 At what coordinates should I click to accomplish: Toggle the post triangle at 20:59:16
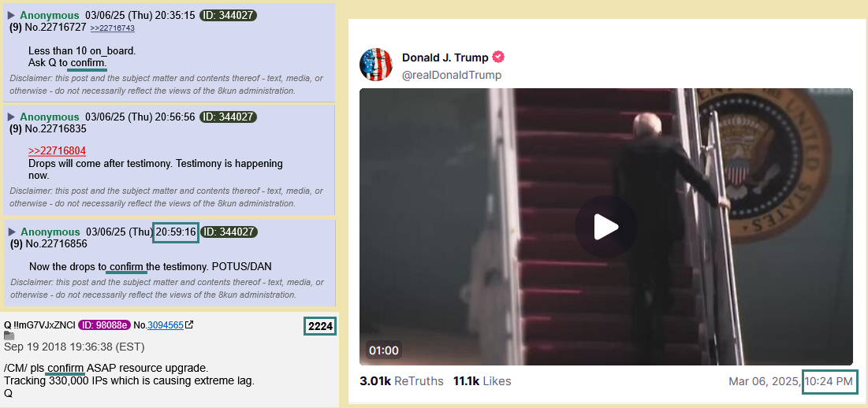pos(12,232)
